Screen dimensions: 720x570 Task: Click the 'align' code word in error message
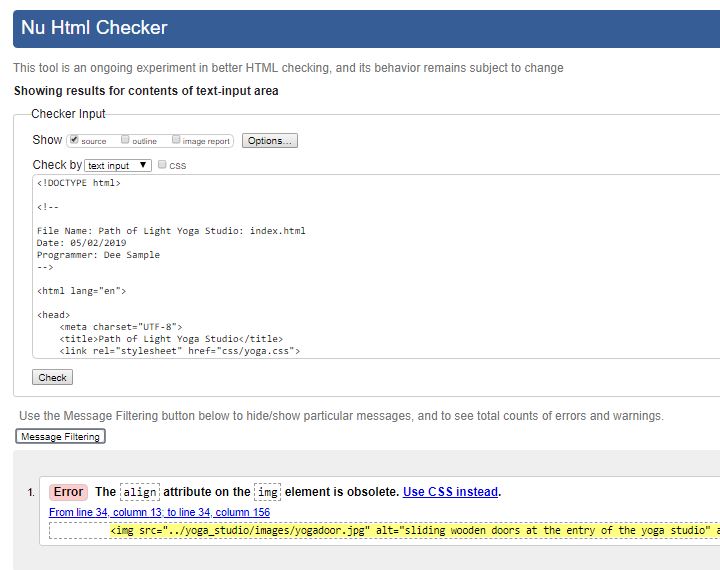[140, 492]
